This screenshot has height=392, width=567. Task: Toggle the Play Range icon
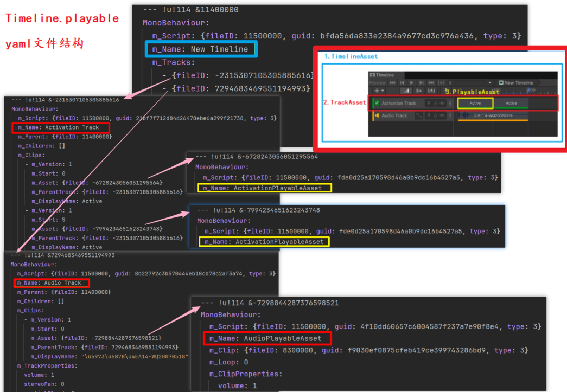click(x=441, y=82)
